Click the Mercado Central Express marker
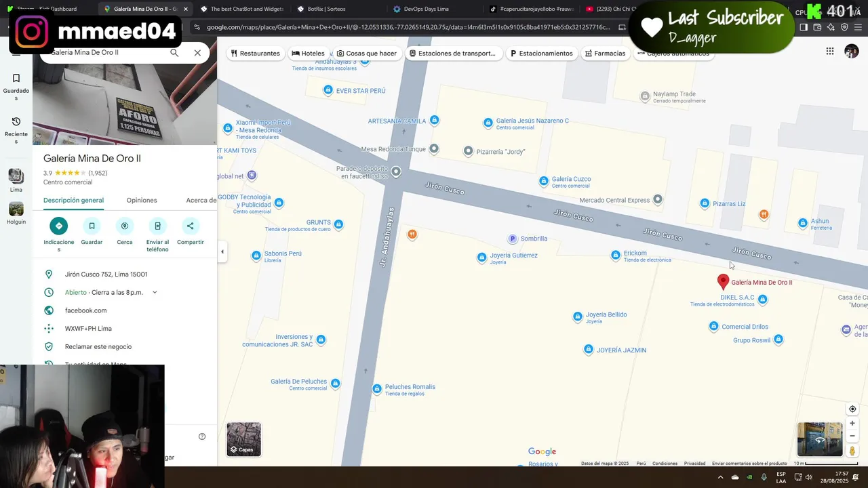868x488 pixels. point(657,199)
